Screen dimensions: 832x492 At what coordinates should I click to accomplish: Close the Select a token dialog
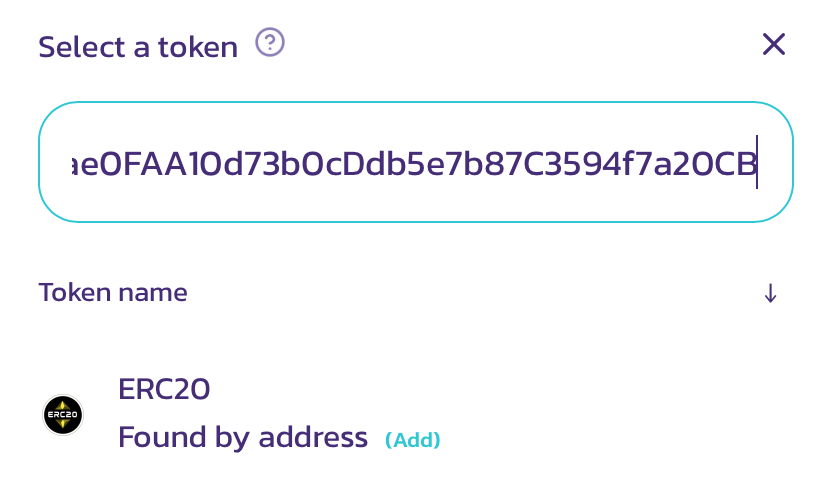click(774, 44)
